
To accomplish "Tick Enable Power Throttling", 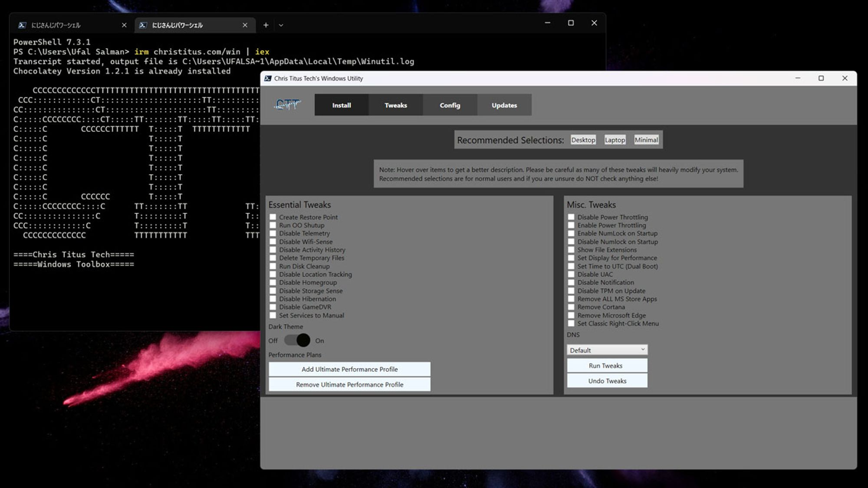I will pos(571,225).
